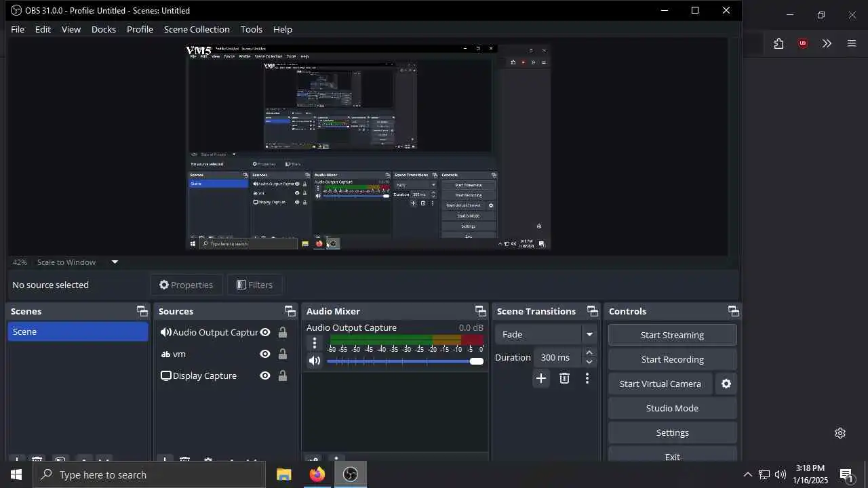The image size is (868, 488).
Task: Open source Filters button
Action: (x=255, y=285)
